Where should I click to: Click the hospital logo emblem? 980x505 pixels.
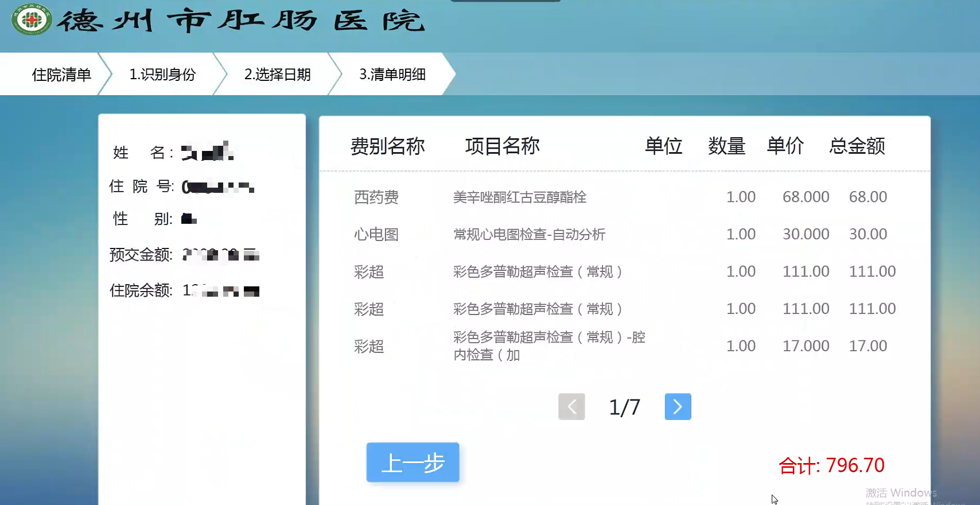[x=32, y=20]
